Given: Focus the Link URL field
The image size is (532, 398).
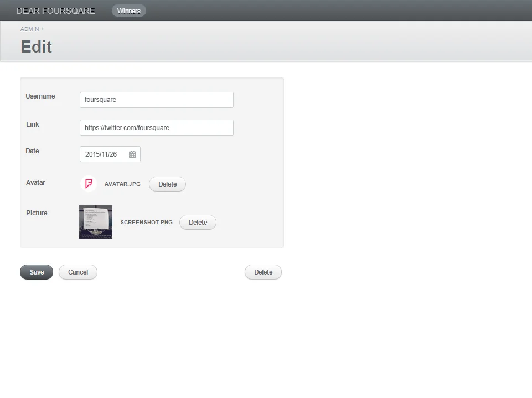Looking at the screenshot, I should click(157, 127).
